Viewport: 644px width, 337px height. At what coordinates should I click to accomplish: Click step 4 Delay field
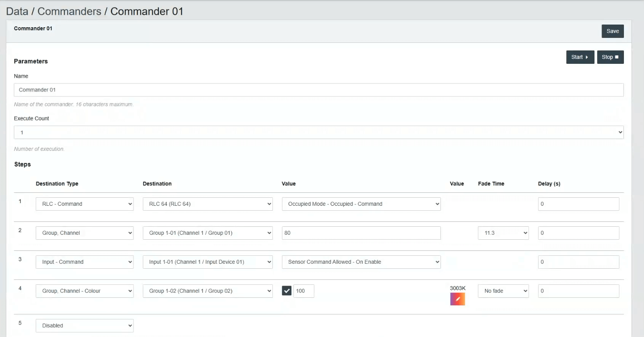578,291
